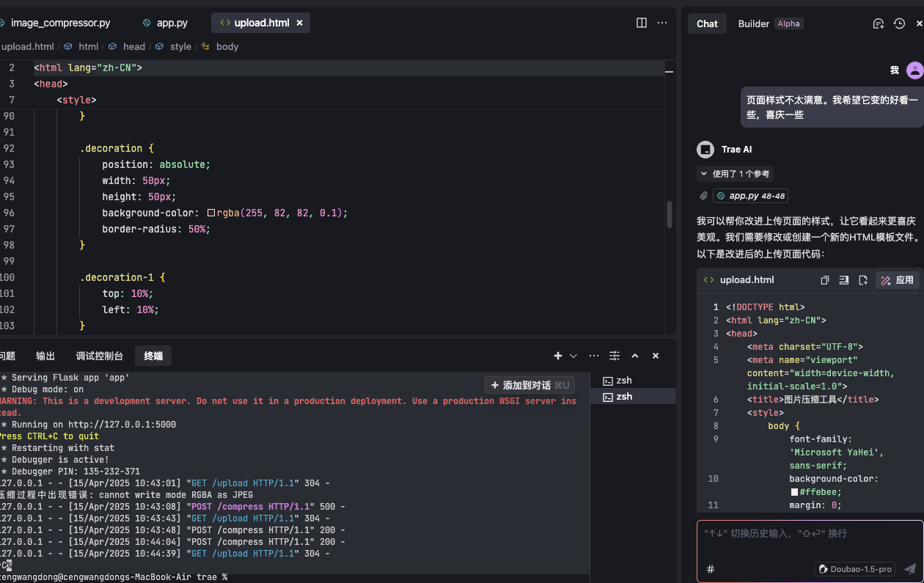Open editor more actions menu
Screen dimensions: 924x583
pos(662,23)
